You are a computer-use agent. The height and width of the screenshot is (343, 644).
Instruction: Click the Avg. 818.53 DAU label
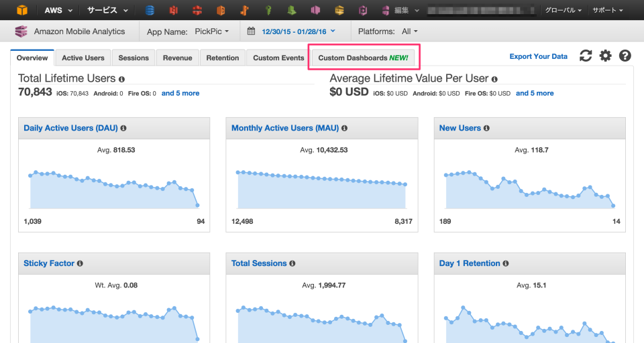pyautogui.click(x=116, y=150)
